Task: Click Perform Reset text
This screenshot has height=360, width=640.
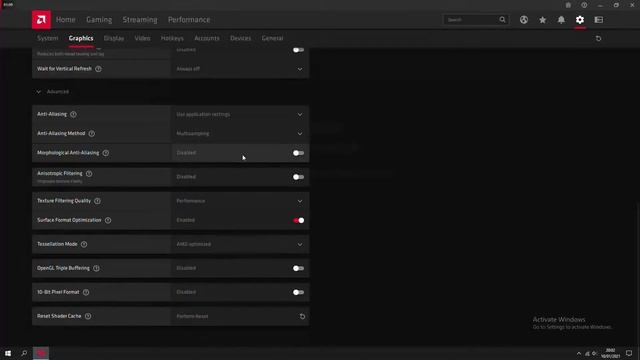Action: 192,316
